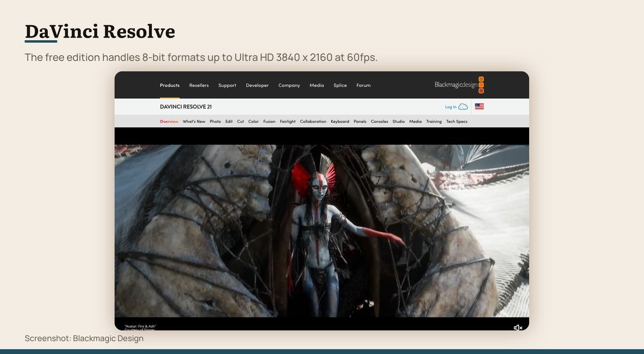This screenshot has height=354, width=644.
Task: Go to the Support page
Action: click(227, 85)
